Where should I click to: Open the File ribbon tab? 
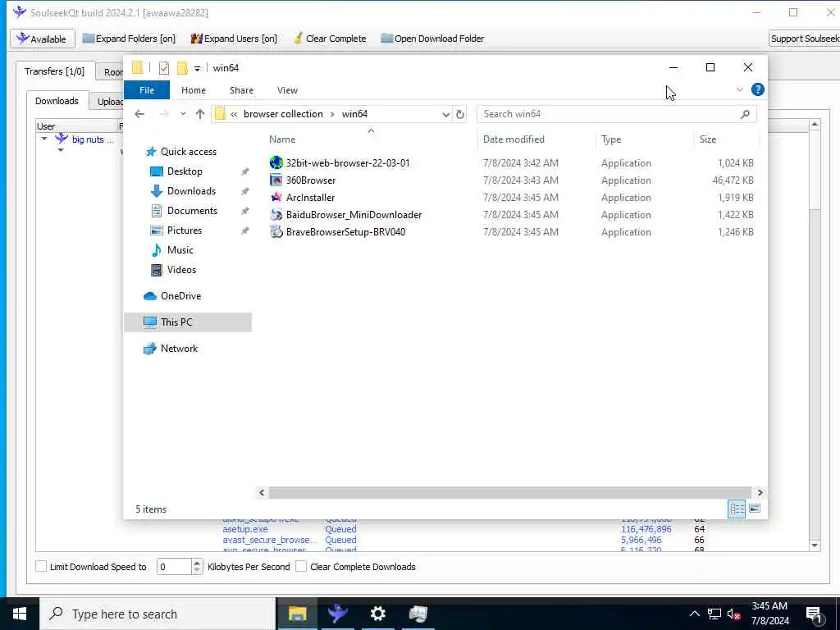147,90
